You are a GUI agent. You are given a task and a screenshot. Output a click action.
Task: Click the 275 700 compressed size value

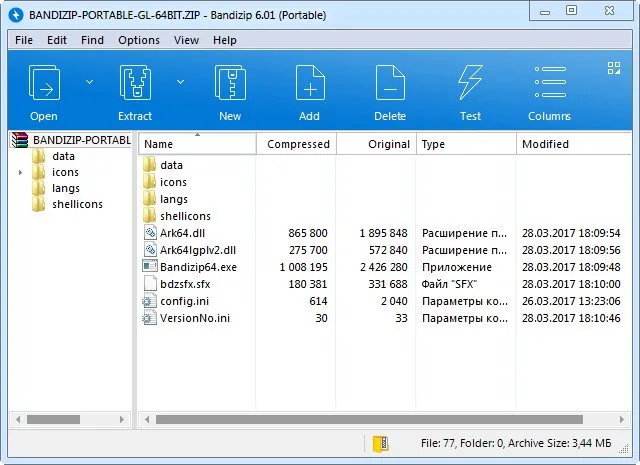pyautogui.click(x=308, y=250)
